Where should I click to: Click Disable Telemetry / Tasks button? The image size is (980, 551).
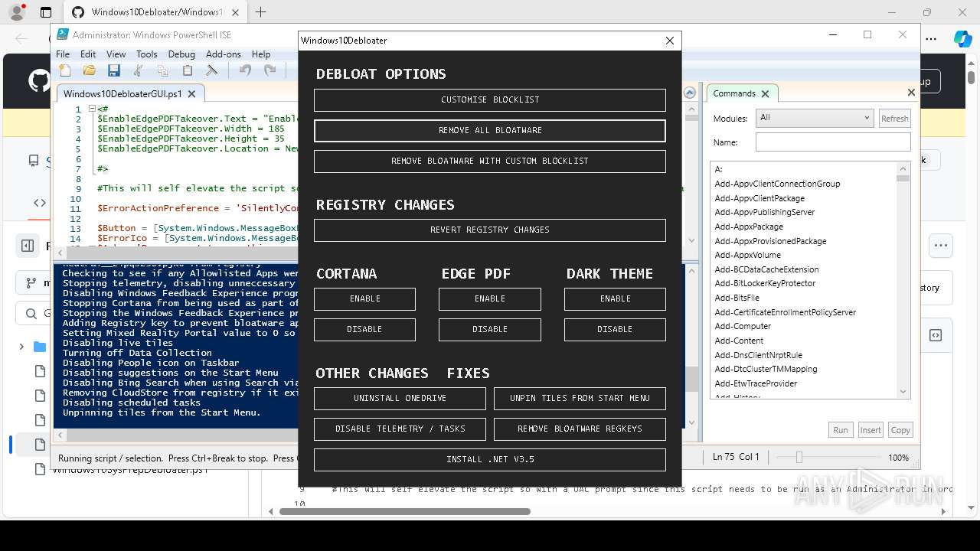click(400, 429)
